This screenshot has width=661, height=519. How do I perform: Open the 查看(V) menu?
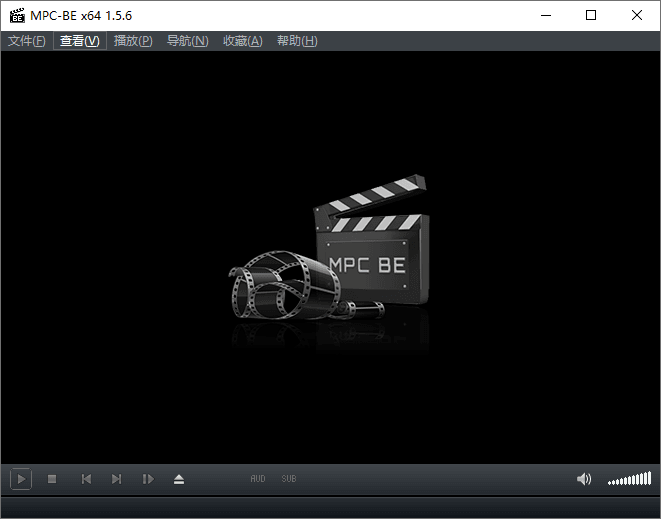[80, 41]
